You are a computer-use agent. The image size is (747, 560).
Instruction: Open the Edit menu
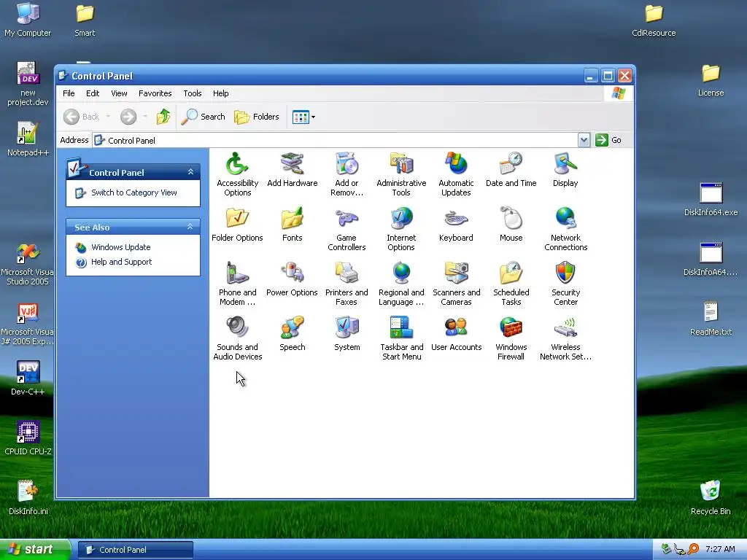tap(93, 93)
